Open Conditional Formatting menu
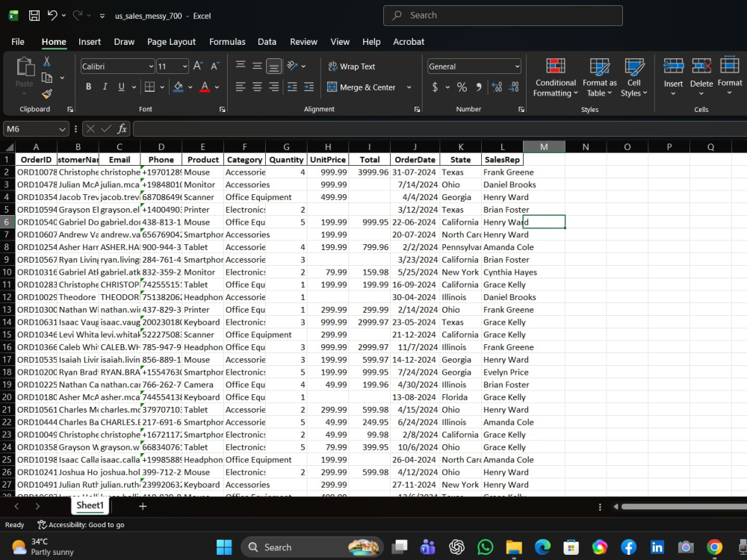 click(556, 77)
